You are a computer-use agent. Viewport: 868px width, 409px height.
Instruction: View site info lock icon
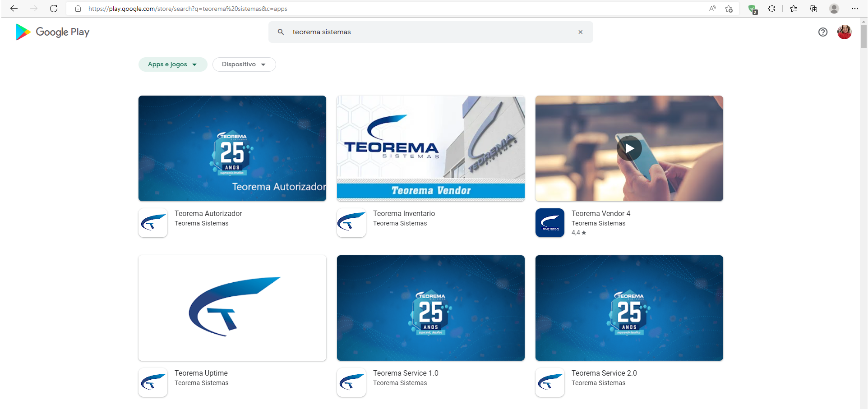click(x=78, y=9)
